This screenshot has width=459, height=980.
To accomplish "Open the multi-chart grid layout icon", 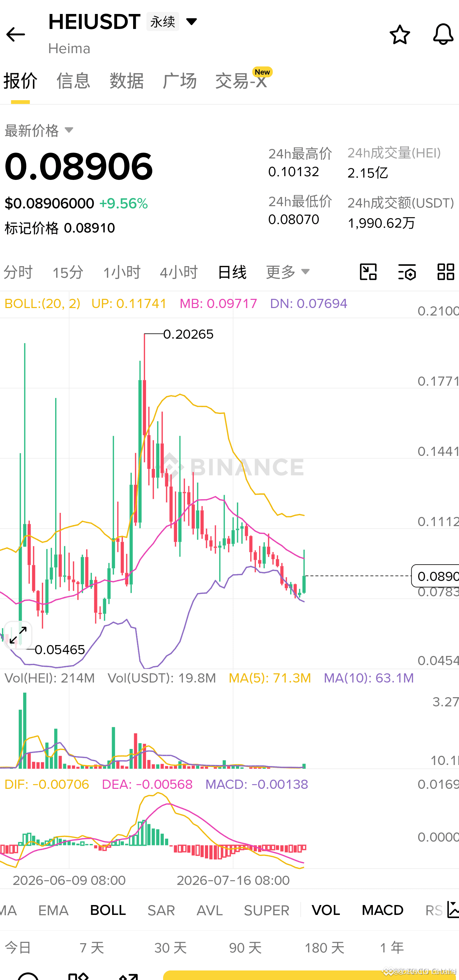I will (446, 272).
